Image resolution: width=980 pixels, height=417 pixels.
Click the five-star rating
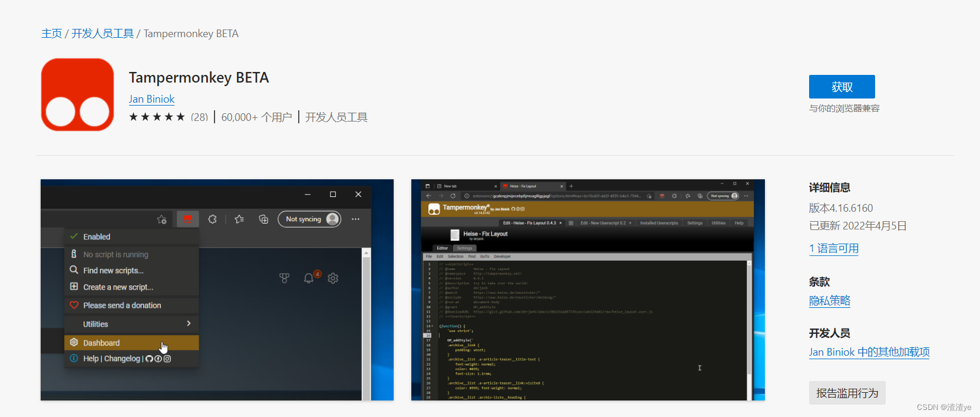[157, 117]
